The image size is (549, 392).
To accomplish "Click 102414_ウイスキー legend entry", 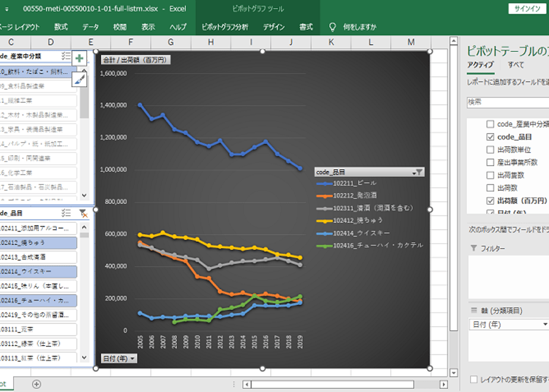I will point(353,233).
